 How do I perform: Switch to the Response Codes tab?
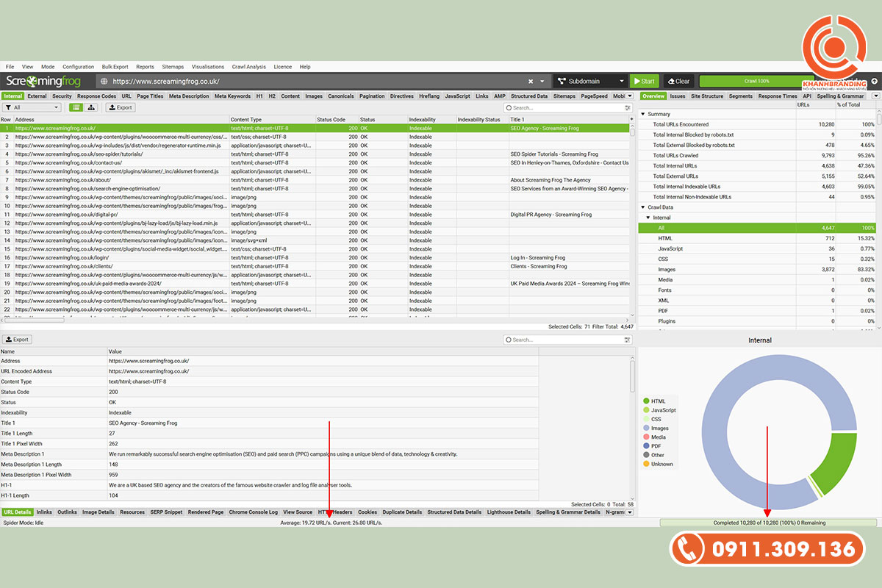[96, 96]
